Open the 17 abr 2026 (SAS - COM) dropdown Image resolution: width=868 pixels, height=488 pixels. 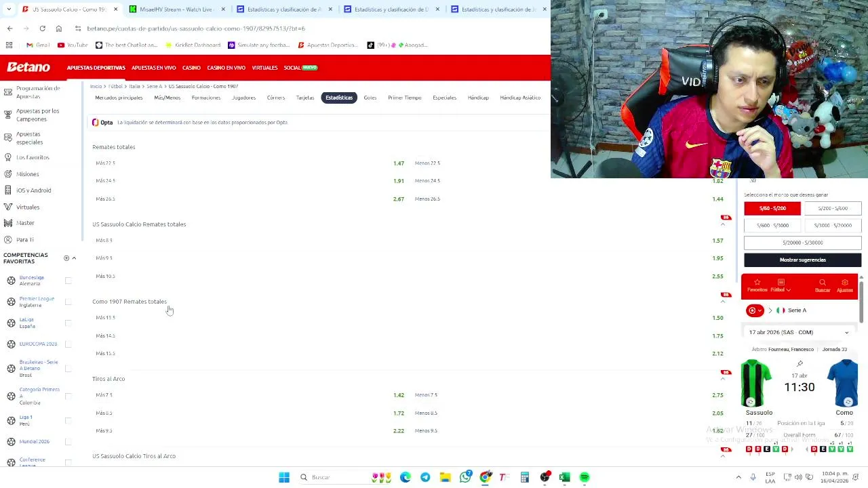point(799,332)
